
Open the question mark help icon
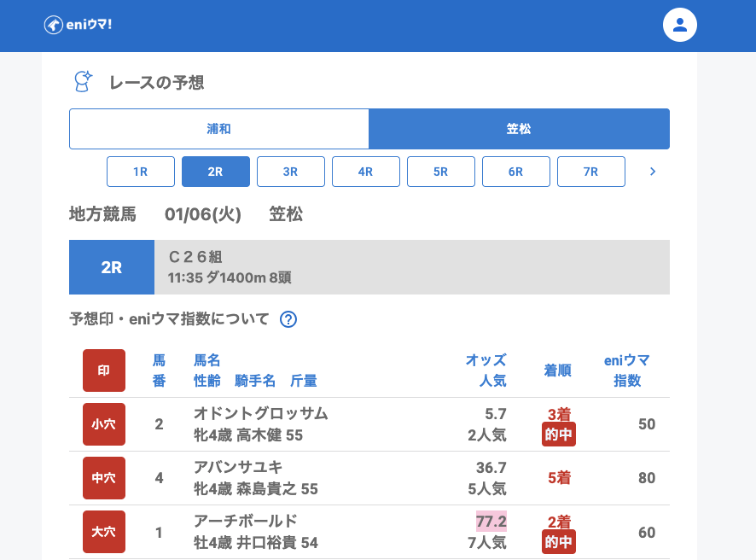(288, 319)
